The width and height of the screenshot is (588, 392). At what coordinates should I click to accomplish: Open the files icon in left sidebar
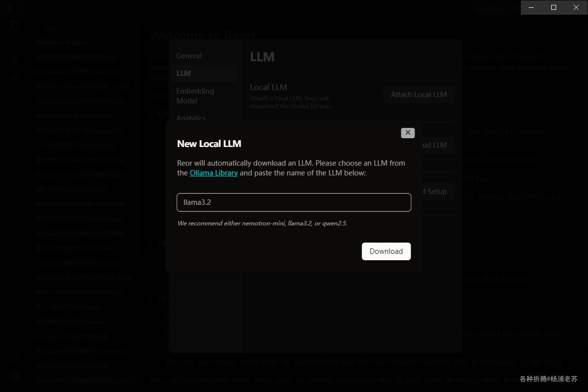pyautogui.click(x=15, y=25)
